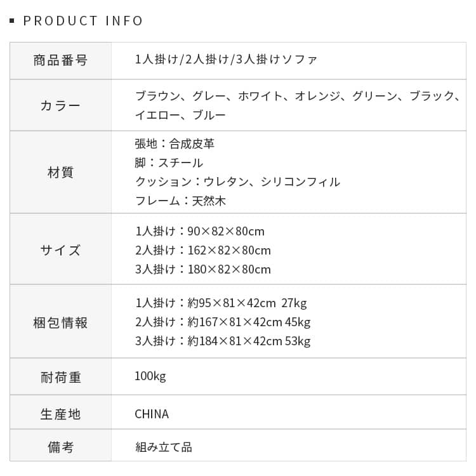The width and height of the screenshot is (476, 476).
Task: Select the 100kg load capacity value
Action: (150, 376)
